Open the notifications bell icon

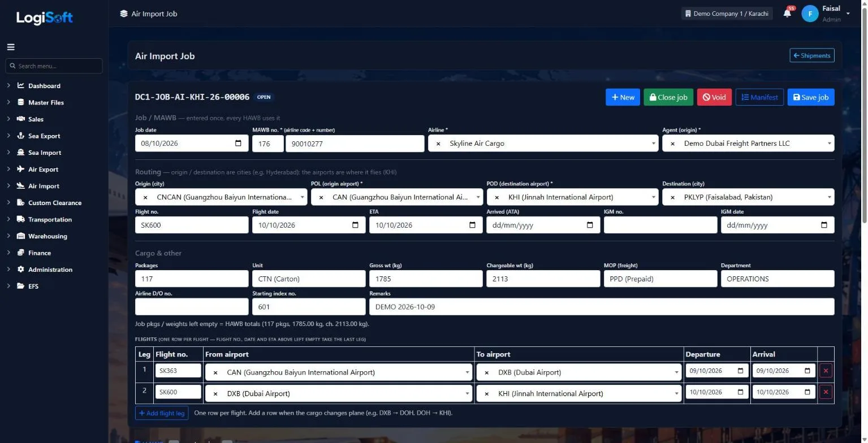(x=787, y=14)
